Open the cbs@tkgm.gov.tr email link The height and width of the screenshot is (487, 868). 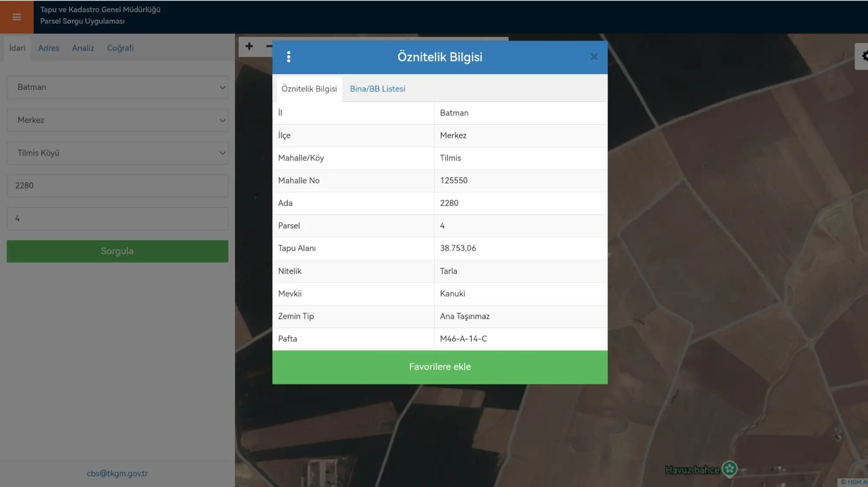tap(117, 474)
